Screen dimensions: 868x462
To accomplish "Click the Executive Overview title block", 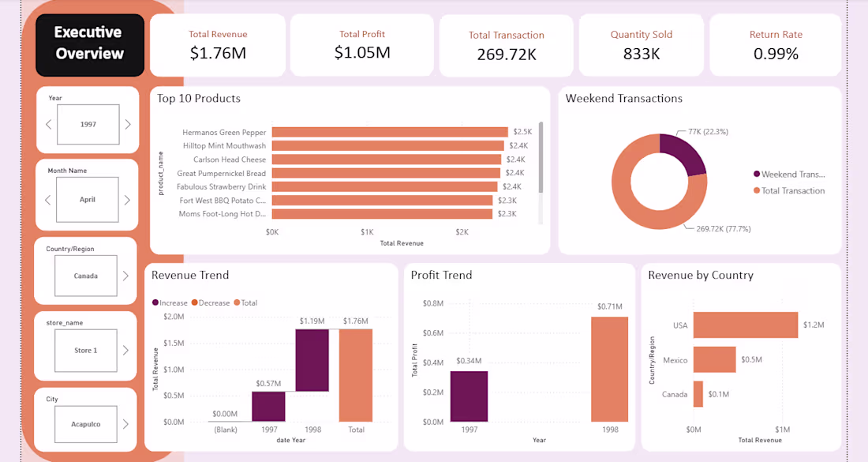I will tap(90, 45).
